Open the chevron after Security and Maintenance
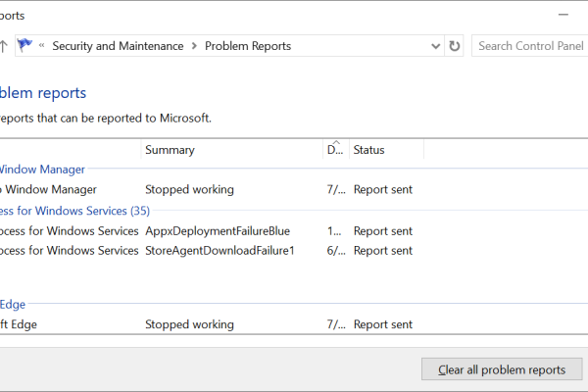The height and width of the screenshot is (392, 588). 194,46
